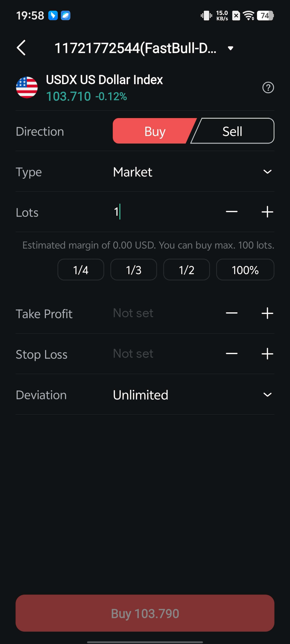290x644 pixels.
Task: Tap the US flag instrument icon
Action: click(27, 87)
